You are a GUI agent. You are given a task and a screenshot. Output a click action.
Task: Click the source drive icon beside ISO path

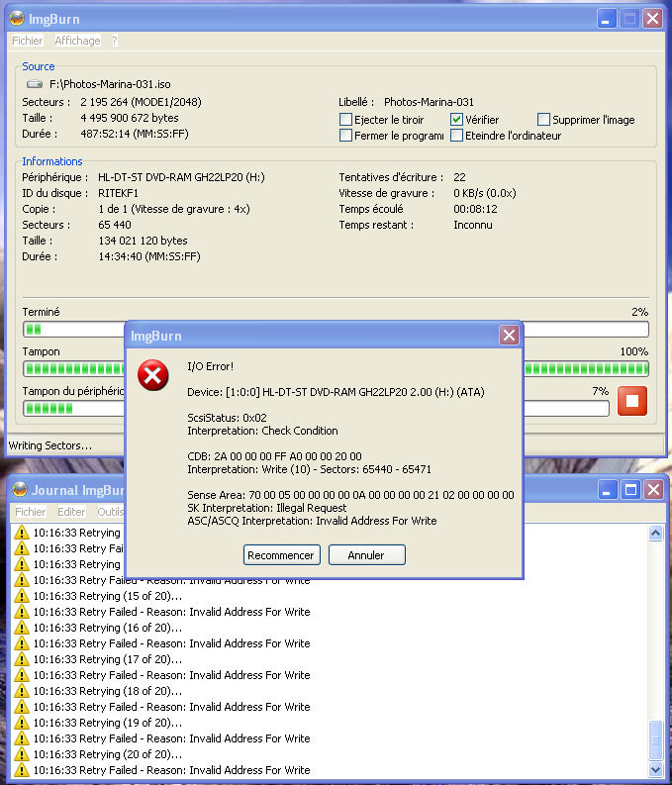[x=35, y=85]
